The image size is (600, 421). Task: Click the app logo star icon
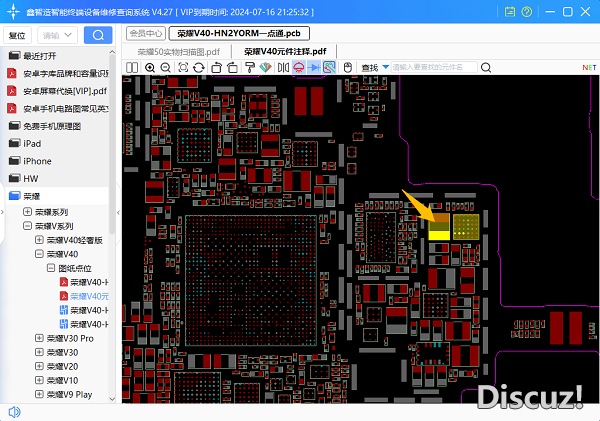tap(13, 11)
